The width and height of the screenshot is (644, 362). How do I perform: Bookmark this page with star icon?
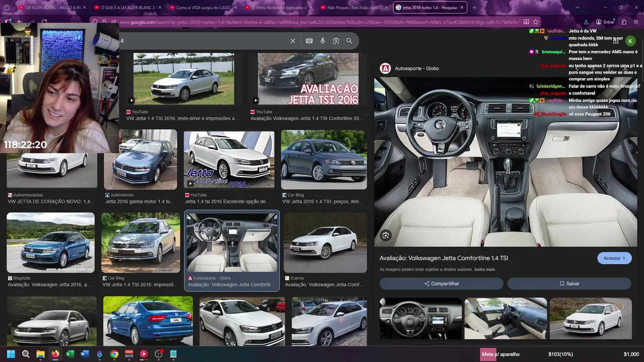pos(536,22)
